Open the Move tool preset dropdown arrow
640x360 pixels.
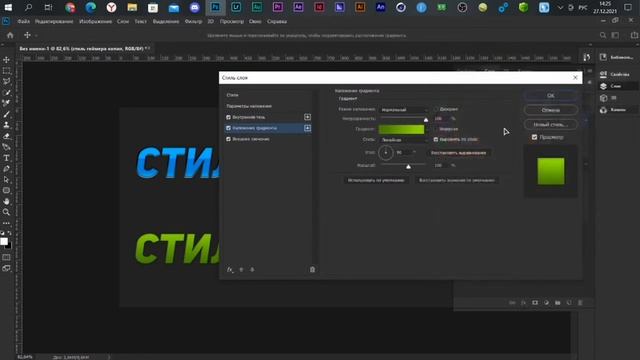[x=36, y=36]
